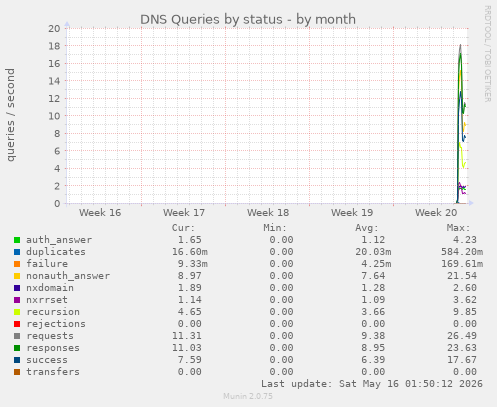
Task: Click the Cur: column header
Action: [x=183, y=228]
